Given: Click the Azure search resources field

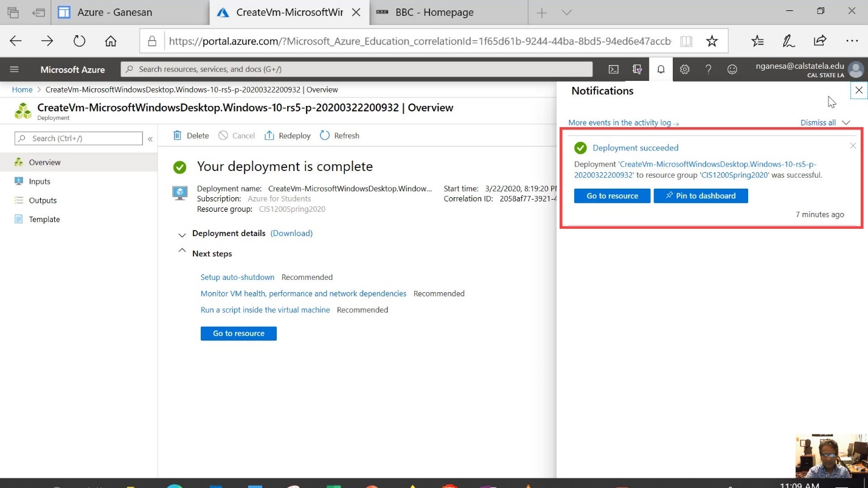Looking at the screenshot, I should click(356, 69).
